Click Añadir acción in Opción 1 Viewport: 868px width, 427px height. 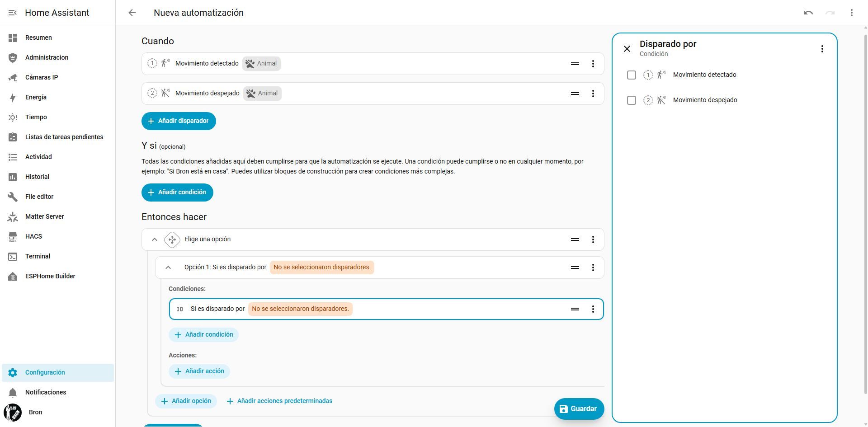tap(199, 371)
